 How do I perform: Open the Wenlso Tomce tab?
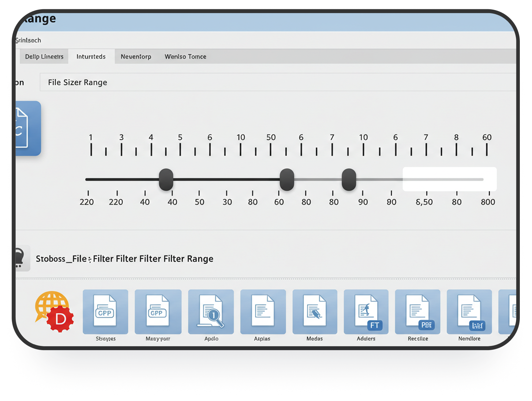185,56
